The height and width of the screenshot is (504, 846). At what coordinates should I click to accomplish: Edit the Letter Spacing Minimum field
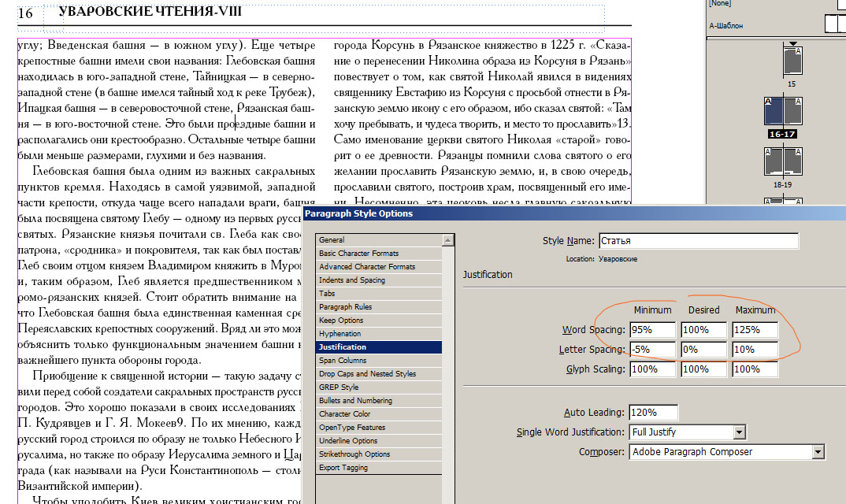click(652, 350)
